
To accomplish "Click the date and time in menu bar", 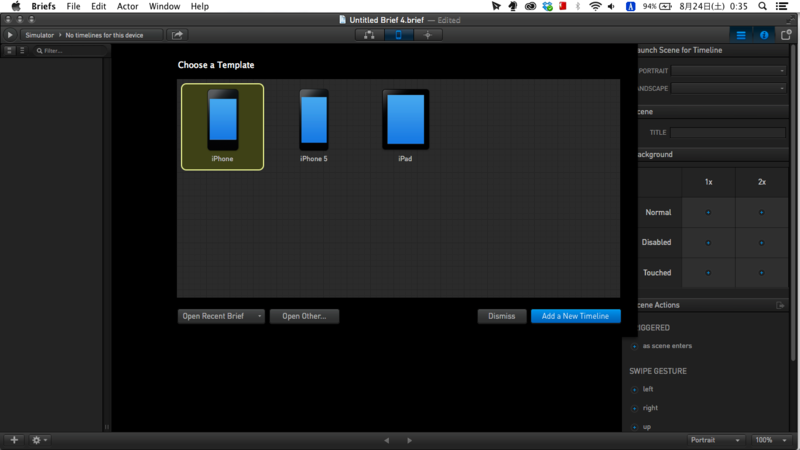I will tap(713, 6).
